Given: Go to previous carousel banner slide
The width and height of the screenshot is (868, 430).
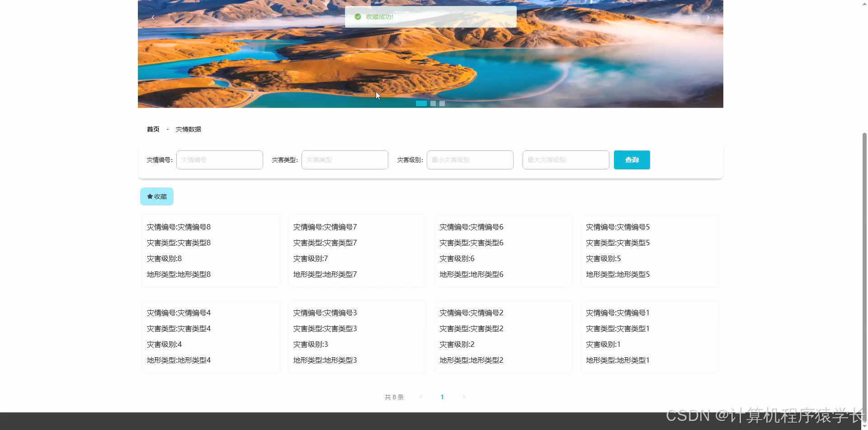Looking at the screenshot, I should (153, 17).
